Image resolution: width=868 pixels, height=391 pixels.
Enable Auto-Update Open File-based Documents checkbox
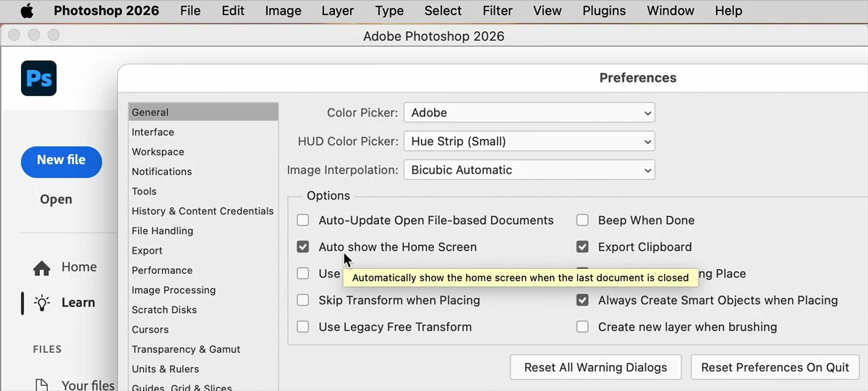(303, 220)
